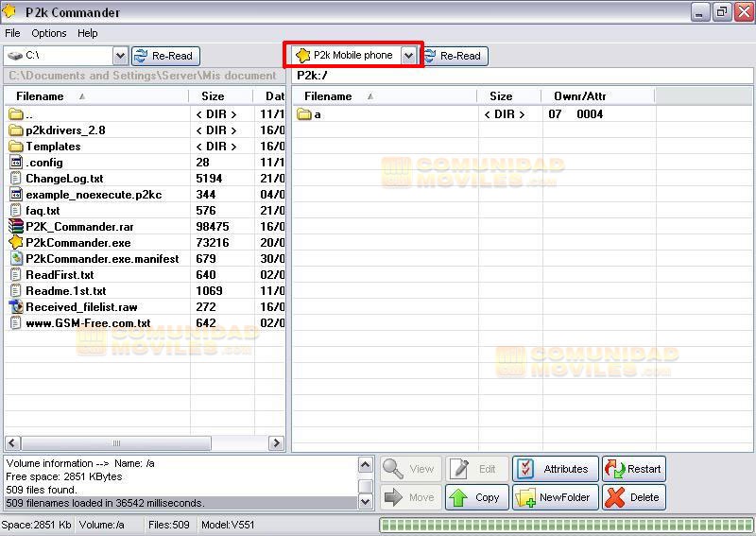Click the example_noexecute.p2kc file icon
756x536 pixels.
tap(16, 195)
